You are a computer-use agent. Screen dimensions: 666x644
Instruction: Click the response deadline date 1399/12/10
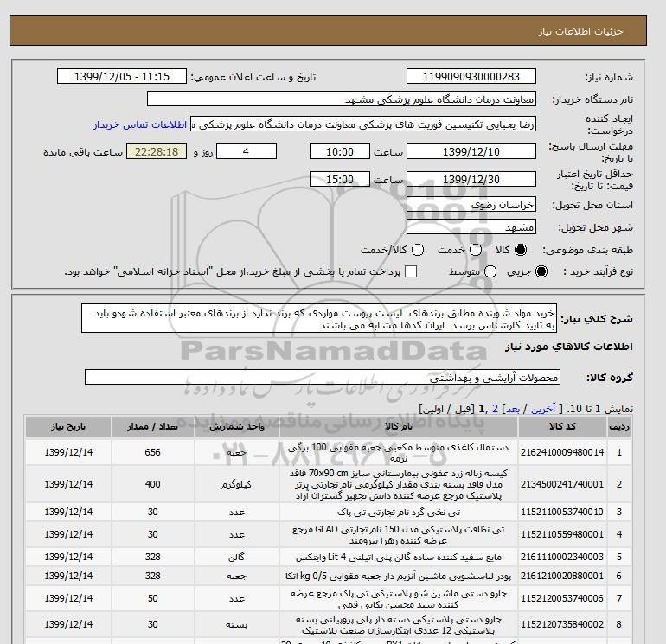click(x=471, y=151)
